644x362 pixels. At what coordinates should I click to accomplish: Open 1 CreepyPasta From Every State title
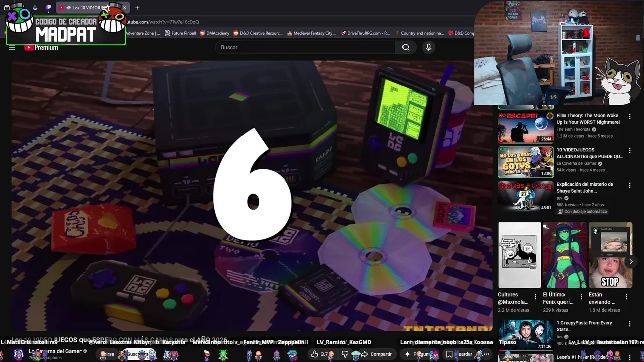point(584,326)
